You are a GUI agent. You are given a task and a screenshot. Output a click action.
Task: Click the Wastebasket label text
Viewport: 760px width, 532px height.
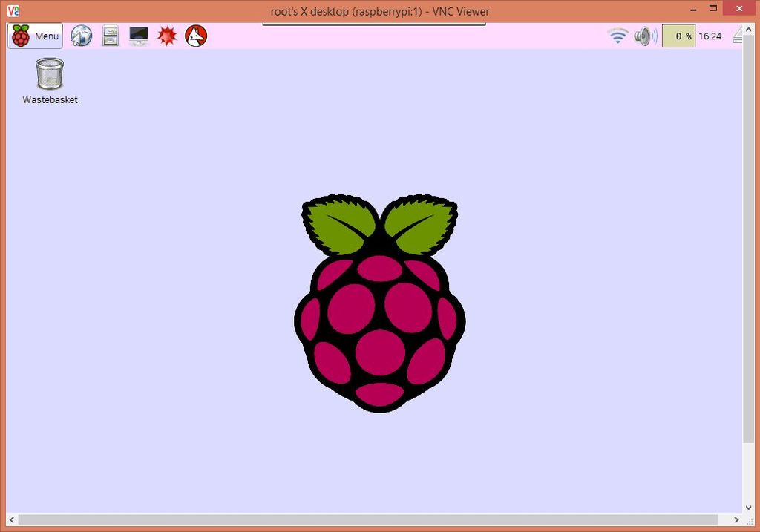(x=50, y=100)
